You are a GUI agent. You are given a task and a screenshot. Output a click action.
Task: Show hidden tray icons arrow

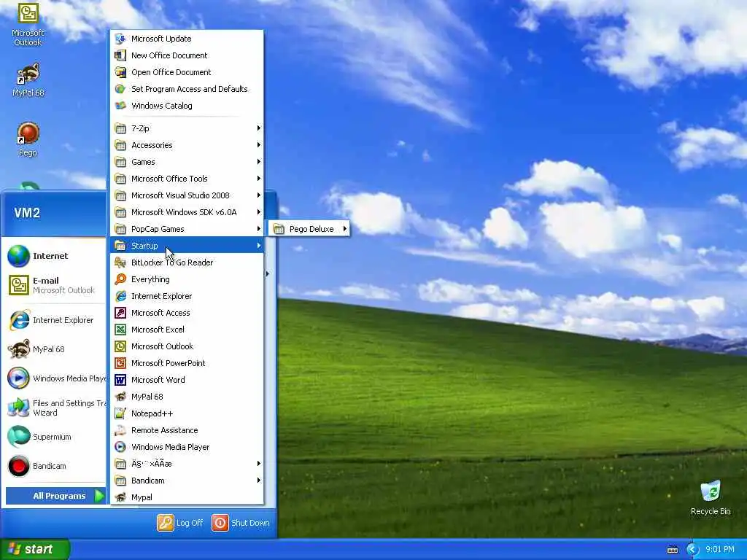[692, 550]
